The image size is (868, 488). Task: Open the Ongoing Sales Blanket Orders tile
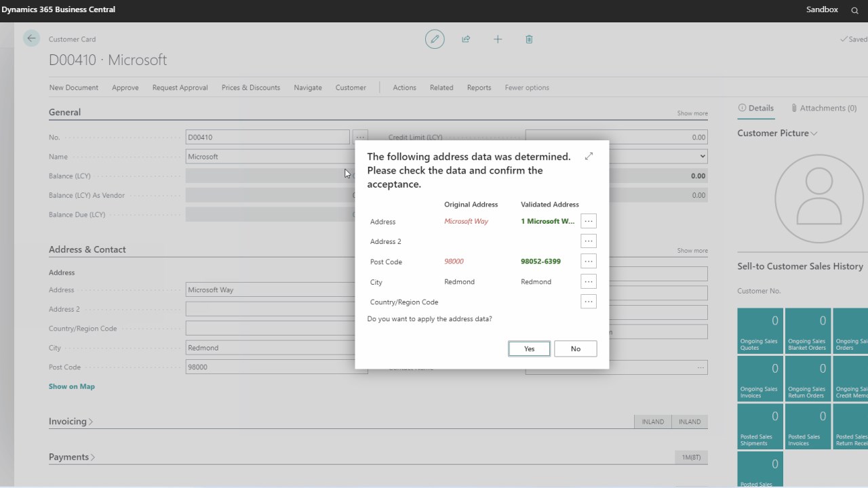(808, 331)
